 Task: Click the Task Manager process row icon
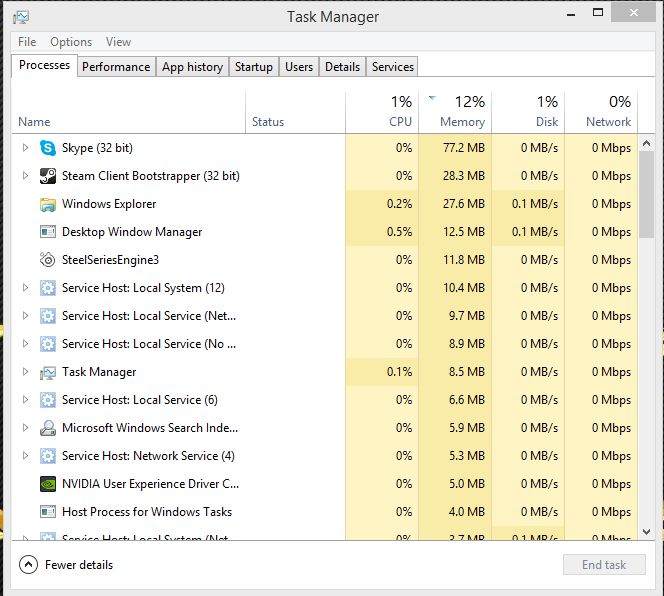click(48, 372)
